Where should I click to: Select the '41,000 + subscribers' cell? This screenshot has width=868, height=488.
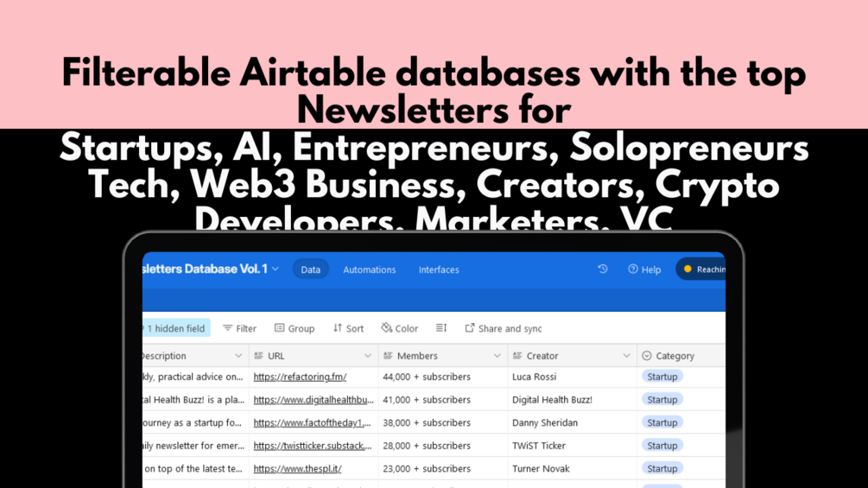443,400
